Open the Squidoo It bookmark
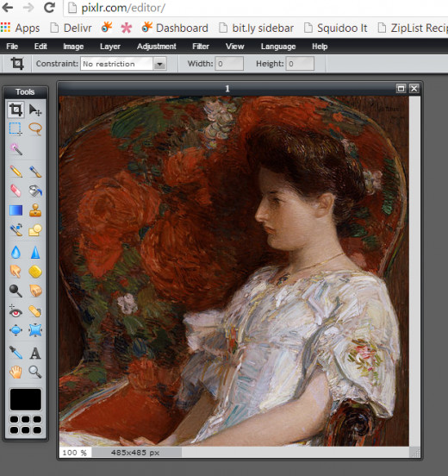448x476 pixels. click(336, 28)
